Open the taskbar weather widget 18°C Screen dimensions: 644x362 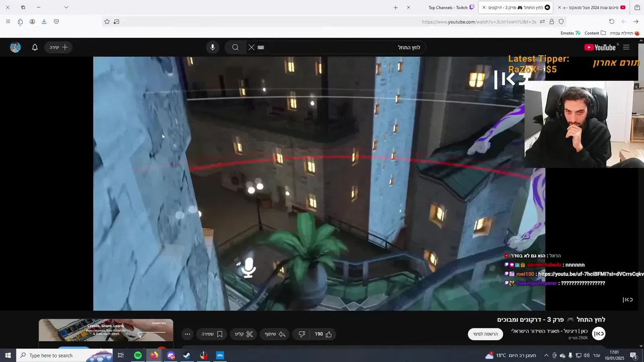tap(511, 355)
